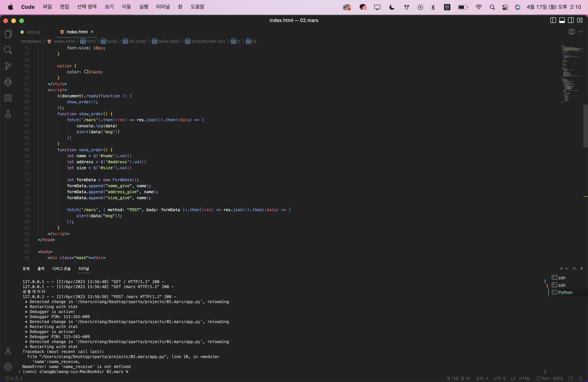Expand the div.order breadcrumb
588x382 pixels.
tap(135, 41)
